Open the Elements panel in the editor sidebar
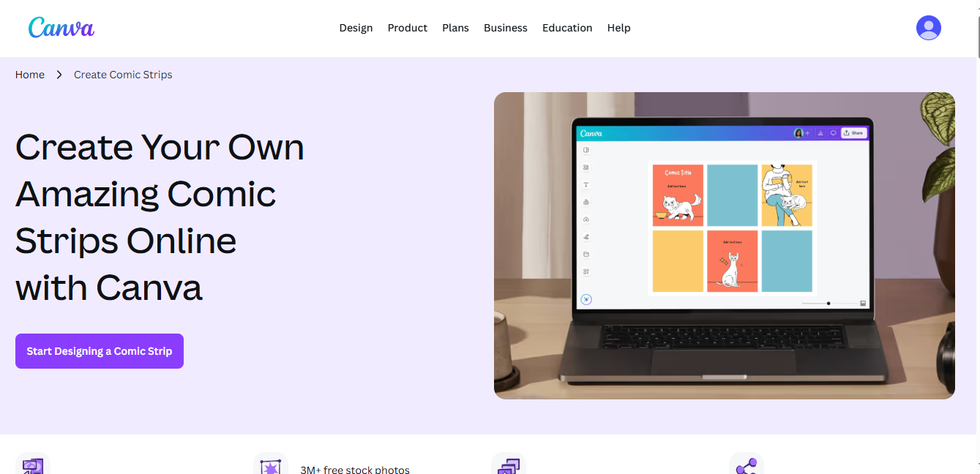980x474 pixels. coord(586,167)
